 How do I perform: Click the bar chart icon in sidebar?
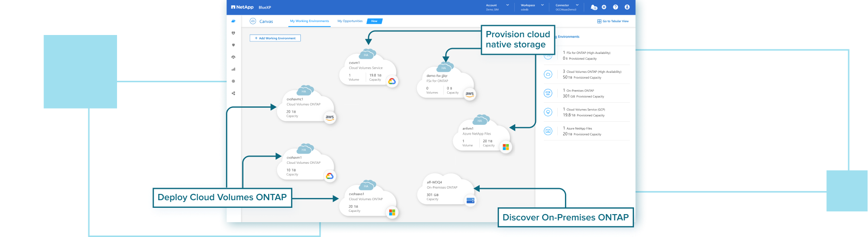(x=233, y=69)
